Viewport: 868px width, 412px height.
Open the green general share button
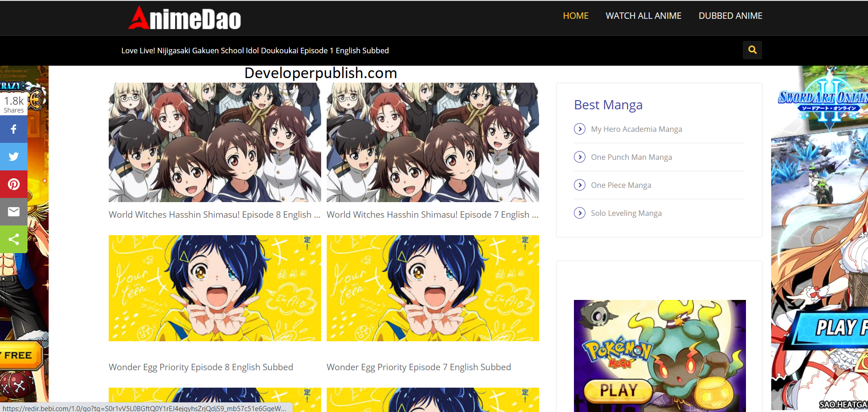pos(14,239)
